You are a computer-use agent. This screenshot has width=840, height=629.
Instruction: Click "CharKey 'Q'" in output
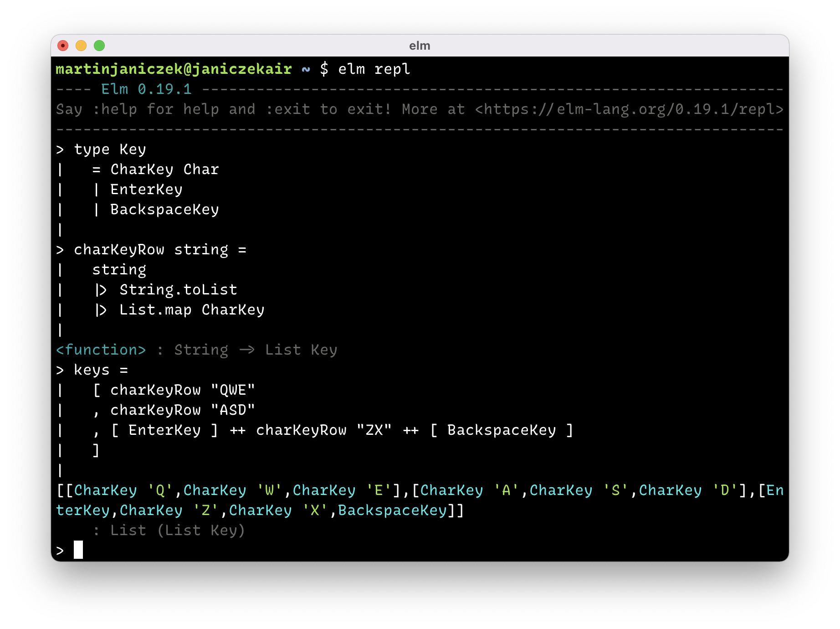tap(123, 490)
